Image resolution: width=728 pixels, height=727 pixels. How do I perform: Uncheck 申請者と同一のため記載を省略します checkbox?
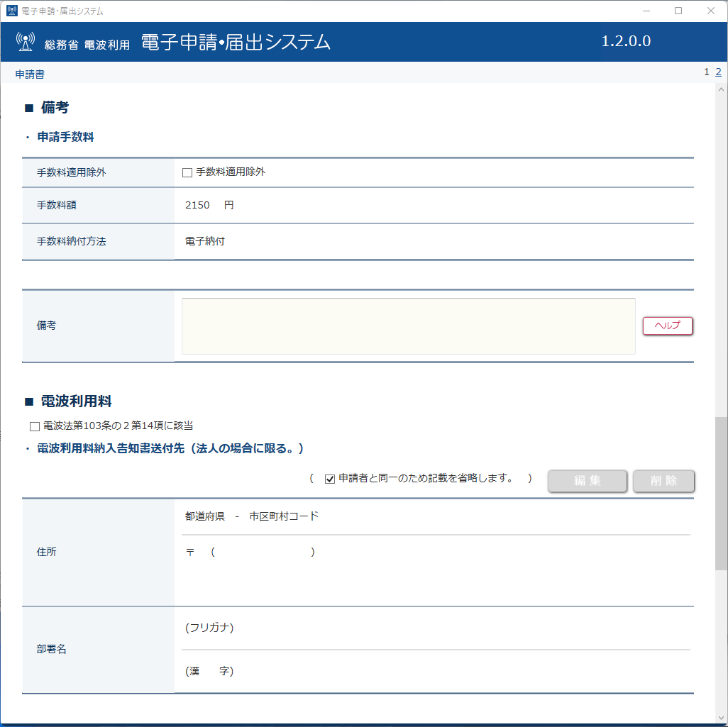tap(330, 479)
